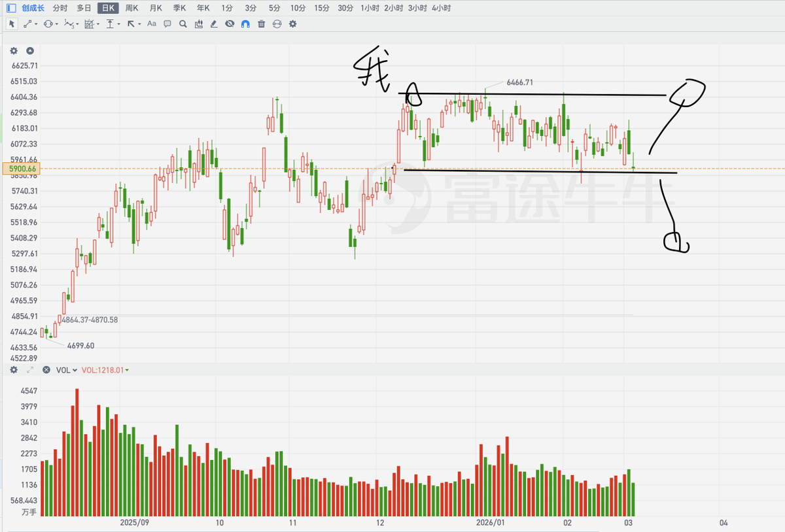Maximize the VOL sub-chart panel
Screen dimensions: 785x532
29,370
